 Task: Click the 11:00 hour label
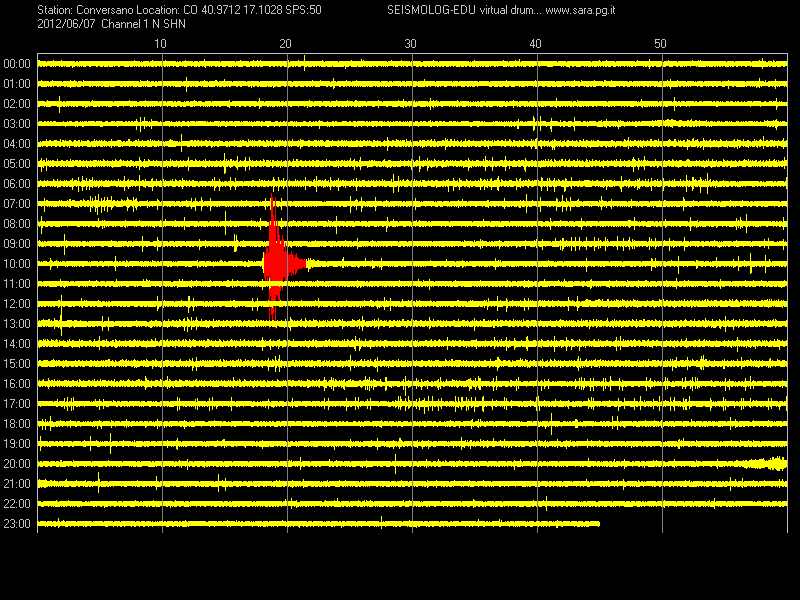[x=17, y=284]
